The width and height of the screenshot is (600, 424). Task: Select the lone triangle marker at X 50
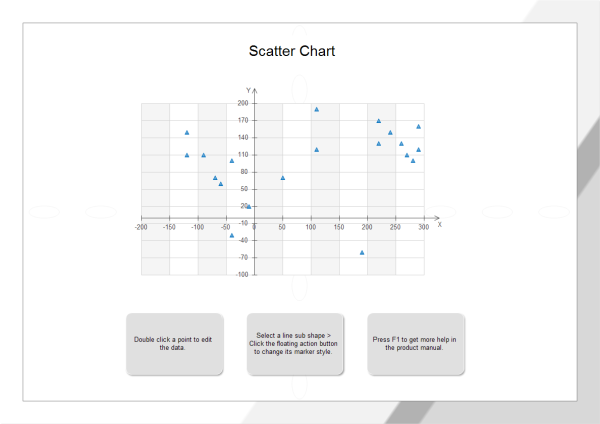pyautogui.click(x=283, y=178)
